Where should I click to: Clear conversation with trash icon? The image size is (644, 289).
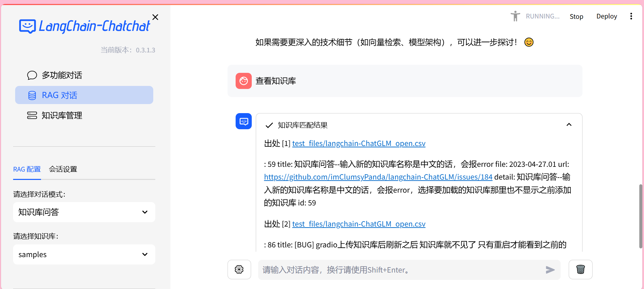point(580,270)
